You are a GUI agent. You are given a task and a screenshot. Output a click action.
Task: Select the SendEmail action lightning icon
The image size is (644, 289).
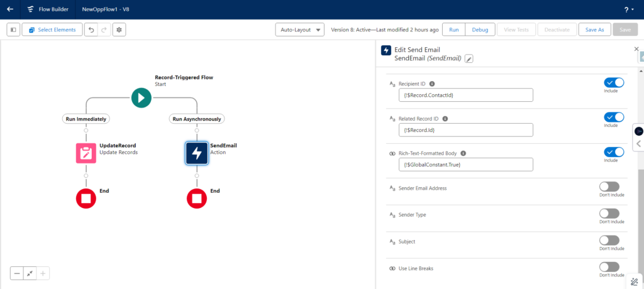[197, 153]
